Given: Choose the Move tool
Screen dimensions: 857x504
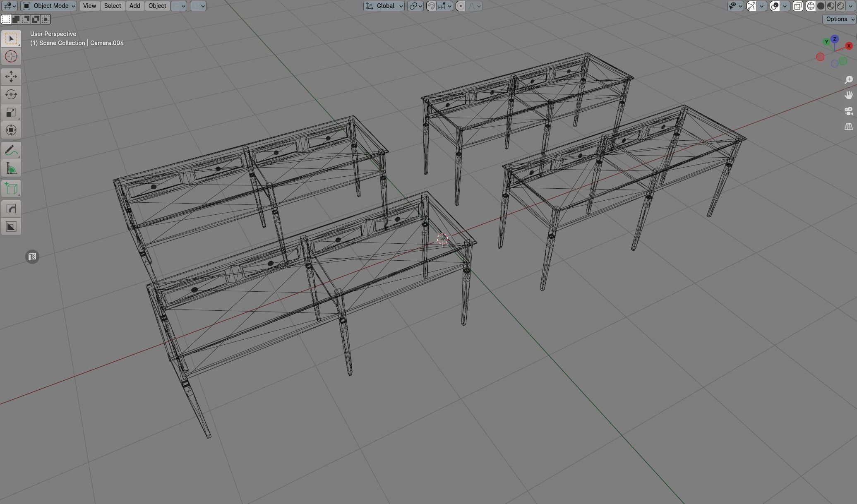Looking at the screenshot, I should 11,77.
